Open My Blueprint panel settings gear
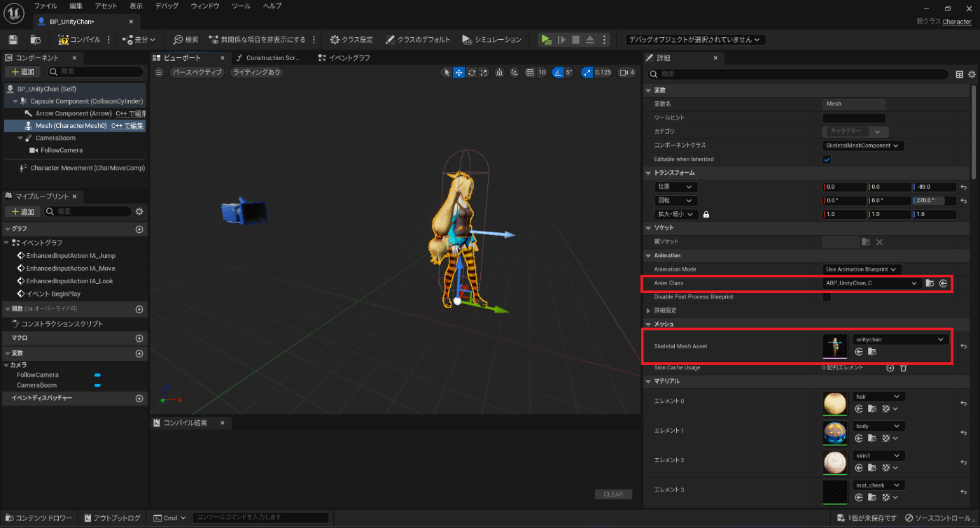The width and height of the screenshot is (980, 528). [x=139, y=211]
